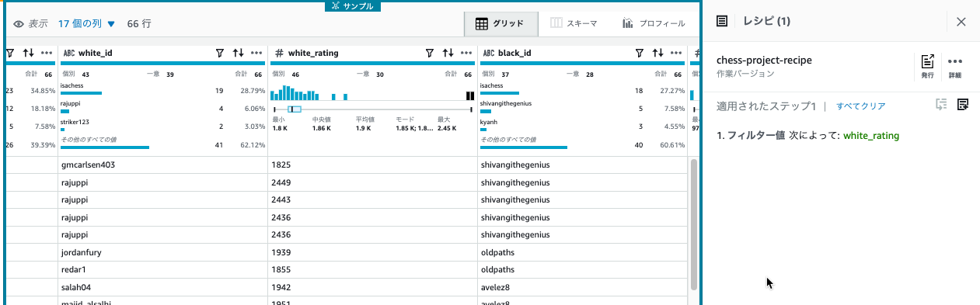This screenshot has width=980, height=305.
Task: Select cell salah04
Action: [163, 287]
